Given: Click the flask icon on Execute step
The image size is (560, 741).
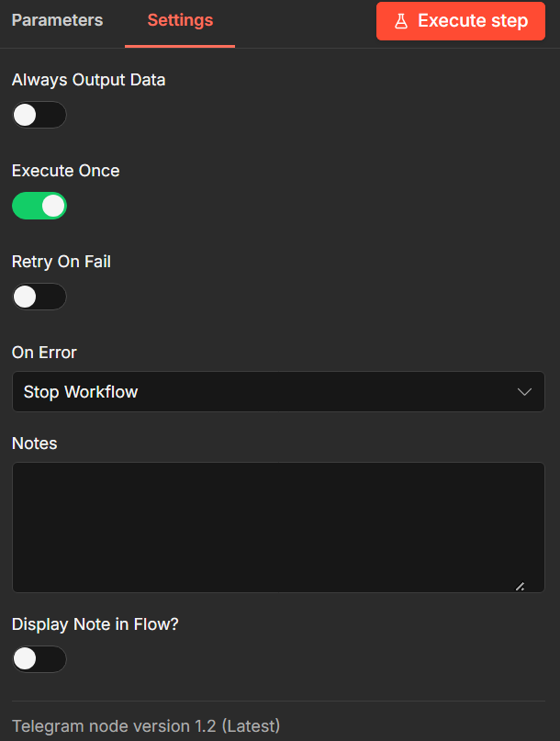Looking at the screenshot, I should click(x=401, y=21).
